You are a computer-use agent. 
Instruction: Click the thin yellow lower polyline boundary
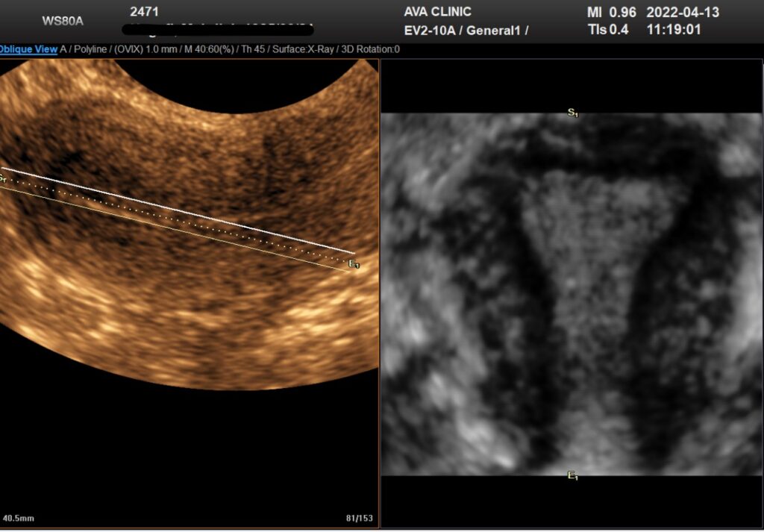[179, 230]
